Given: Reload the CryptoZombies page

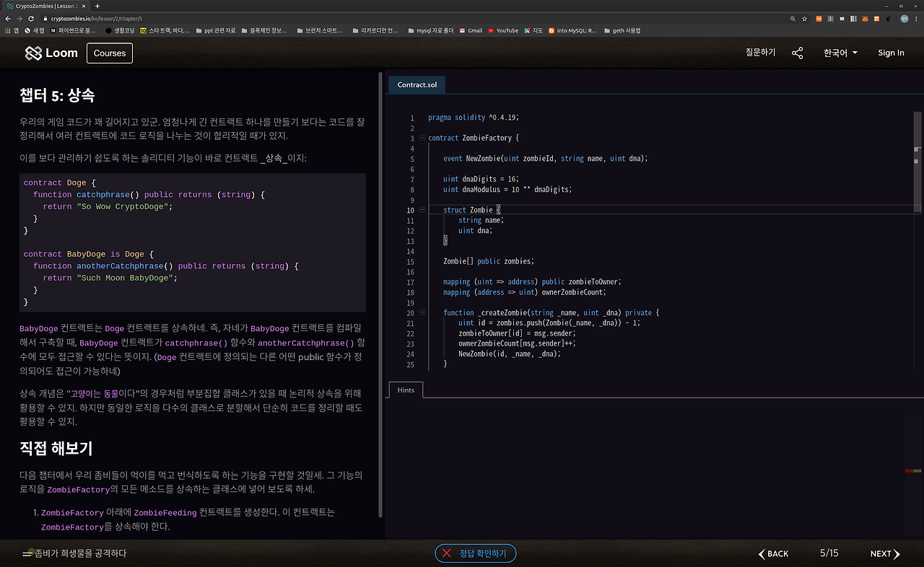Looking at the screenshot, I should pos(31,18).
